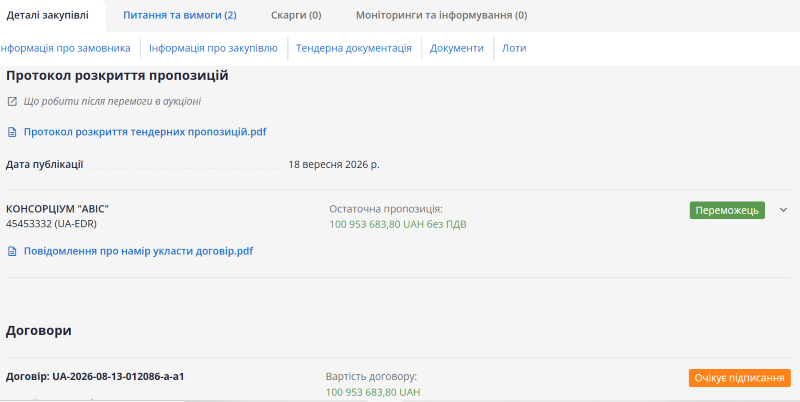Jump to Інформація про закупівлю section

tap(213, 48)
